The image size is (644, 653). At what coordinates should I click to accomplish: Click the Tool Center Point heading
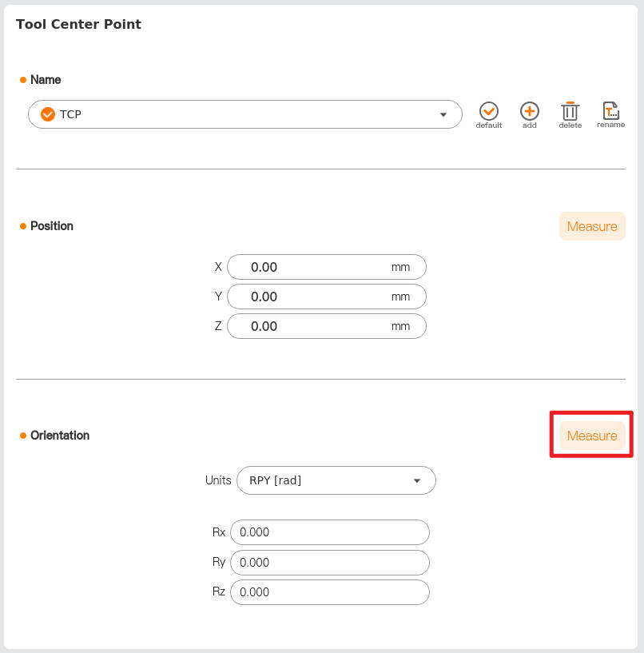tap(78, 24)
